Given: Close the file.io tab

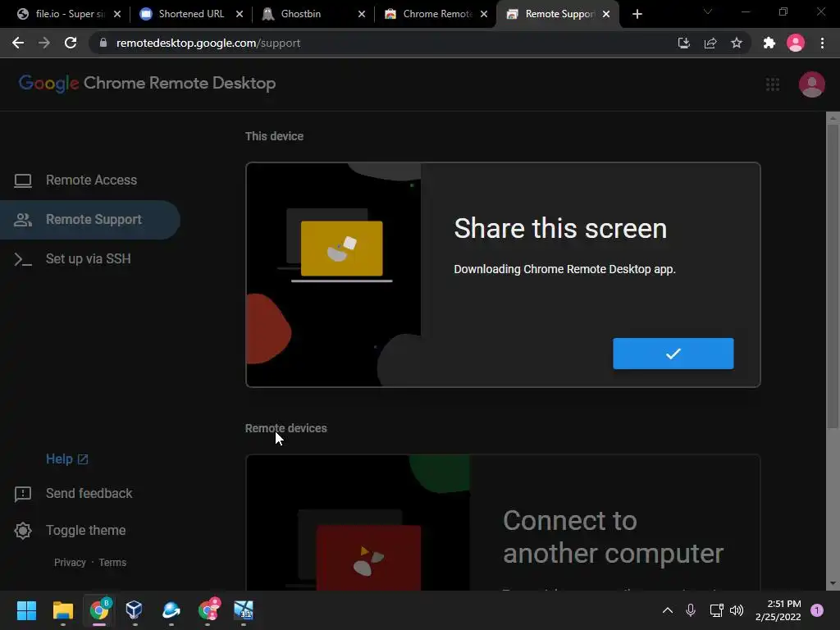Looking at the screenshot, I should [117, 14].
